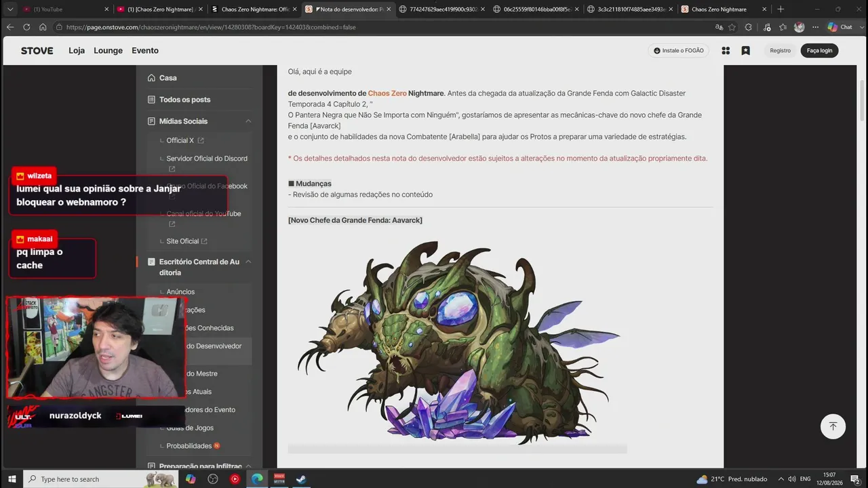This screenshot has width=868, height=488.
Task: Switch to the last Chaos Zero Nightmare tab
Action: pos(723,9)
